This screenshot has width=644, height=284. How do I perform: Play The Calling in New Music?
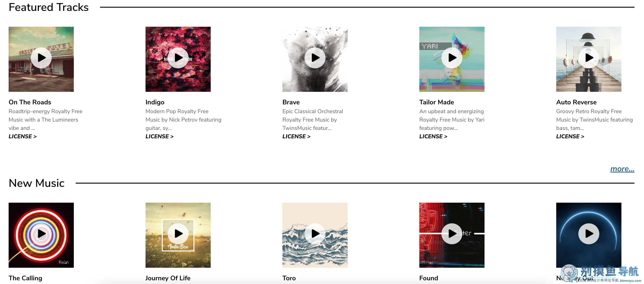41,234
